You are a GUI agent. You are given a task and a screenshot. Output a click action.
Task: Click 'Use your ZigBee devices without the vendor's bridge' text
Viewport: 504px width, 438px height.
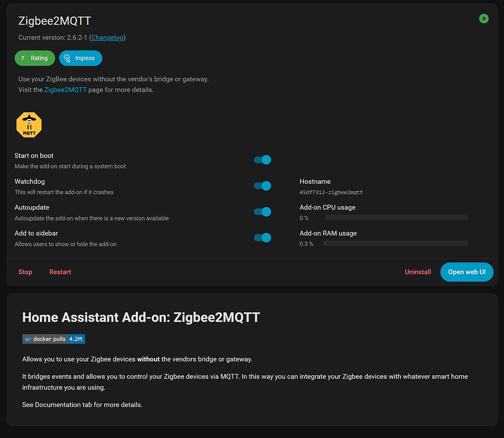point(114,79)
